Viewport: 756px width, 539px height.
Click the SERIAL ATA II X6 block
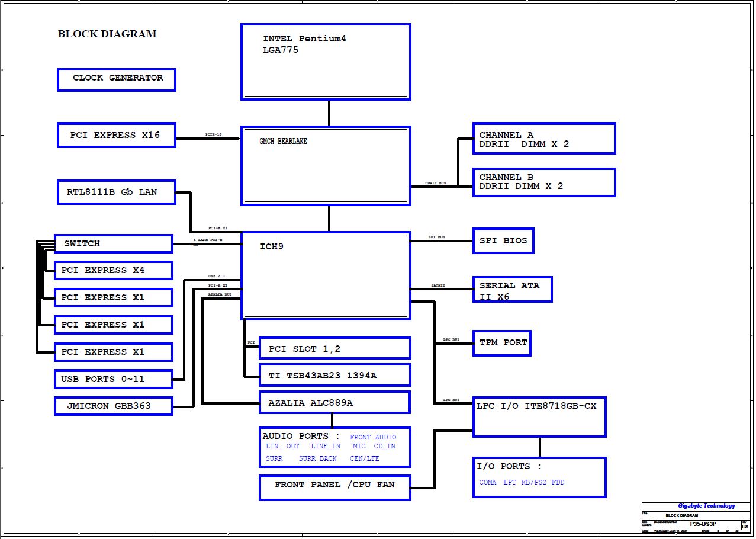[512, 289]
